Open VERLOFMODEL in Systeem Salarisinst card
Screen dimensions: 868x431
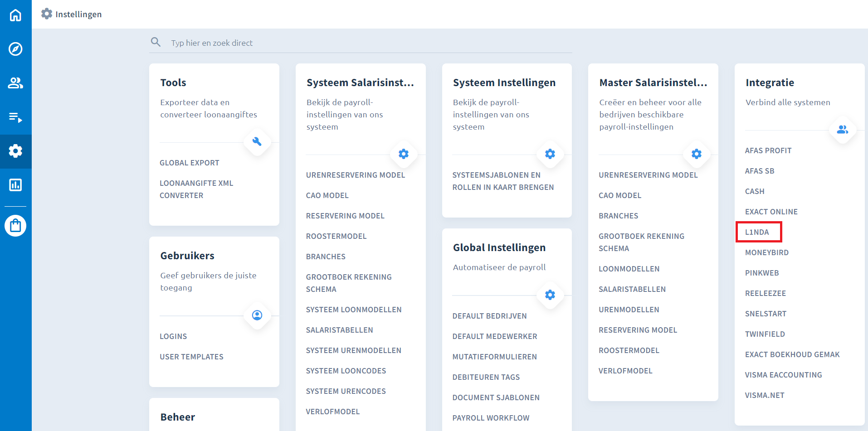point(333,412)
